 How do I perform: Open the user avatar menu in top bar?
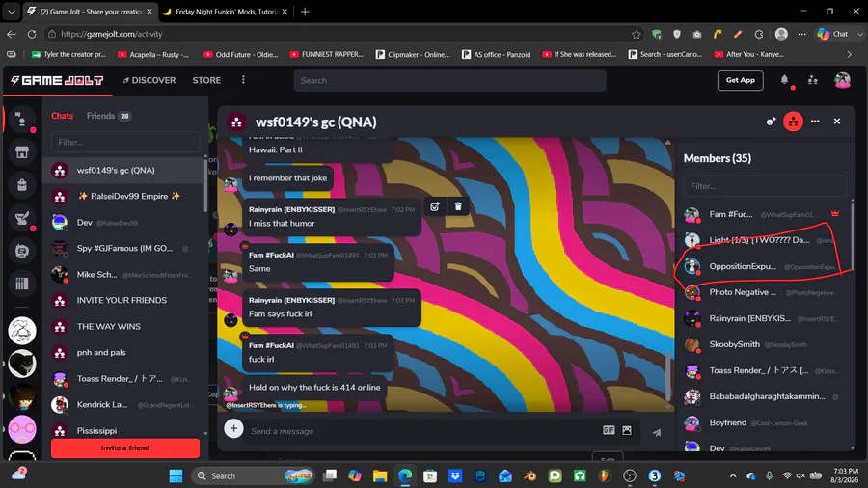pos(842,80)
